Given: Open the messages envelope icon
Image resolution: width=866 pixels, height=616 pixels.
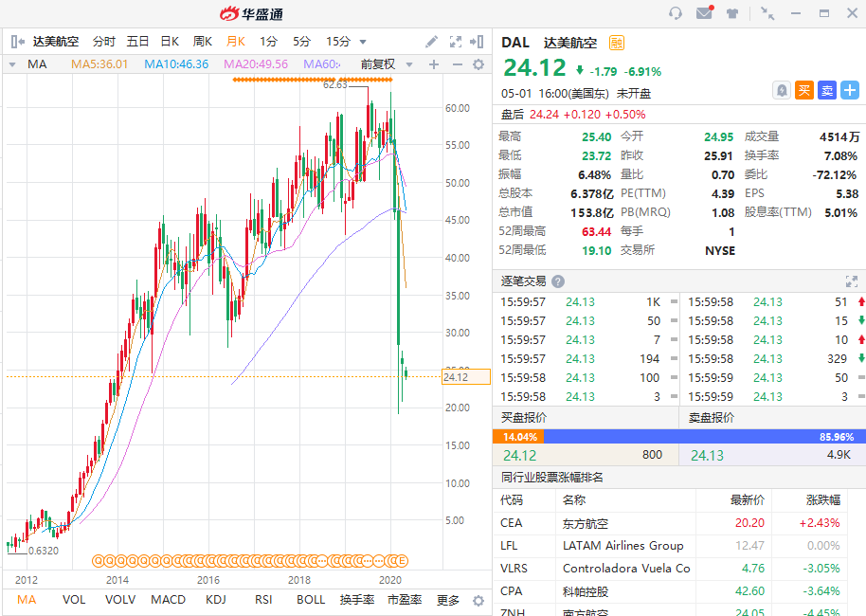Looking at the screenshot, I should [x=704, y=13].
